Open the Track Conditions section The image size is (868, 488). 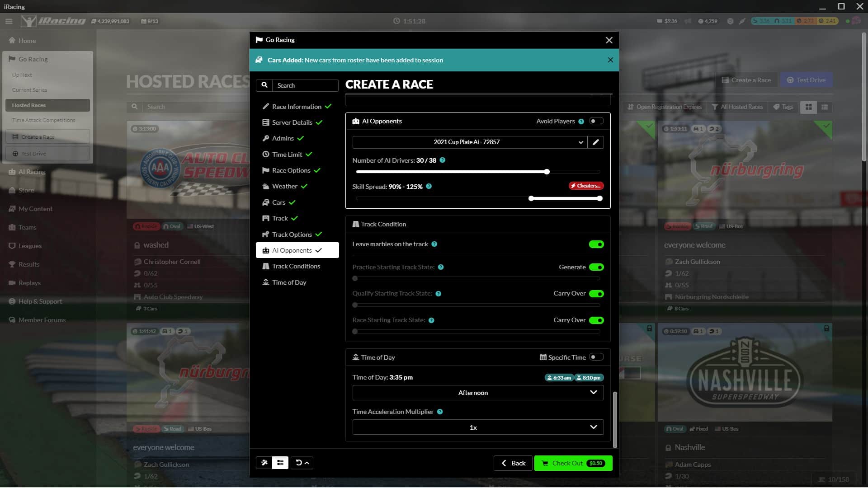(x=295, y=266)
